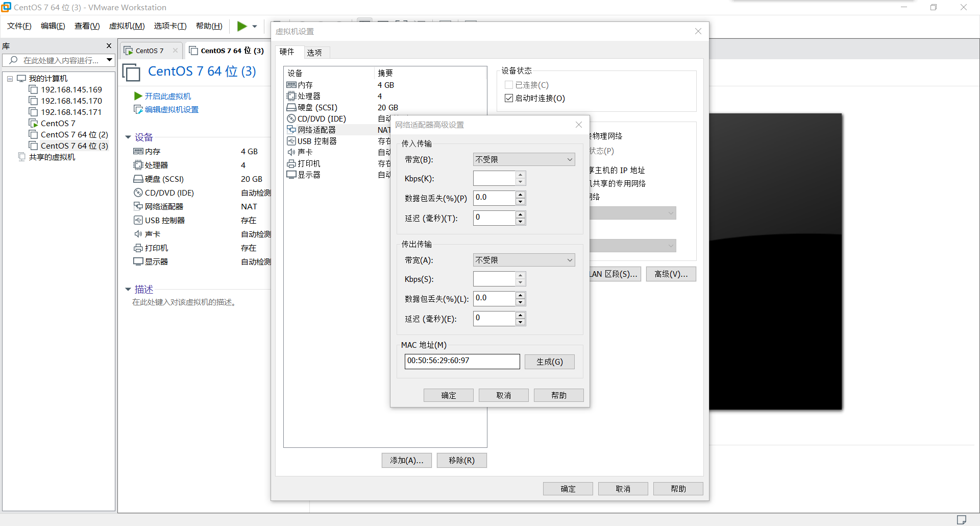Click 添加(A)... button in settings dialog
Viewport: 980px width, 526px height.
407,461
